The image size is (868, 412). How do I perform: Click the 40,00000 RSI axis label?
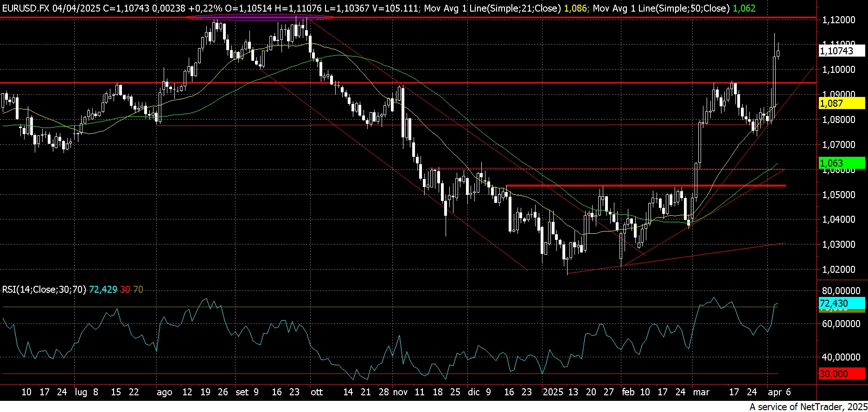841,357
